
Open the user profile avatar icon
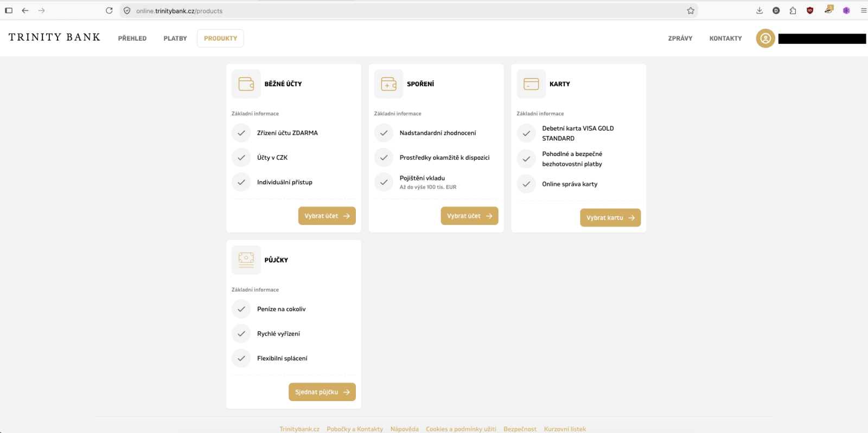click(x=765, y=38)
